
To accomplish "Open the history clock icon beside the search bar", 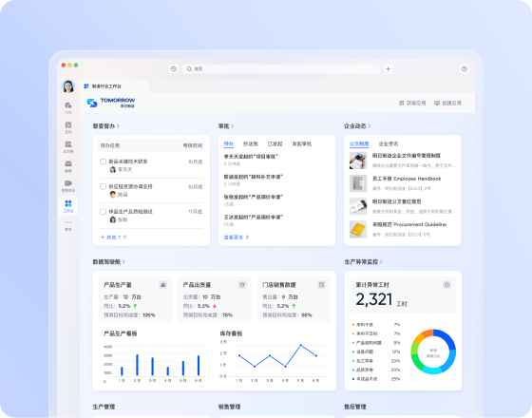I will click(x=173, y=68).
